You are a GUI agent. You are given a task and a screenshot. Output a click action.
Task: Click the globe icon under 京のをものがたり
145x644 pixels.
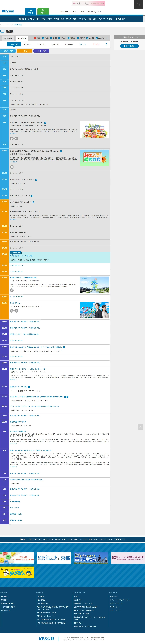pyautogui.click(x=12, y=290)
